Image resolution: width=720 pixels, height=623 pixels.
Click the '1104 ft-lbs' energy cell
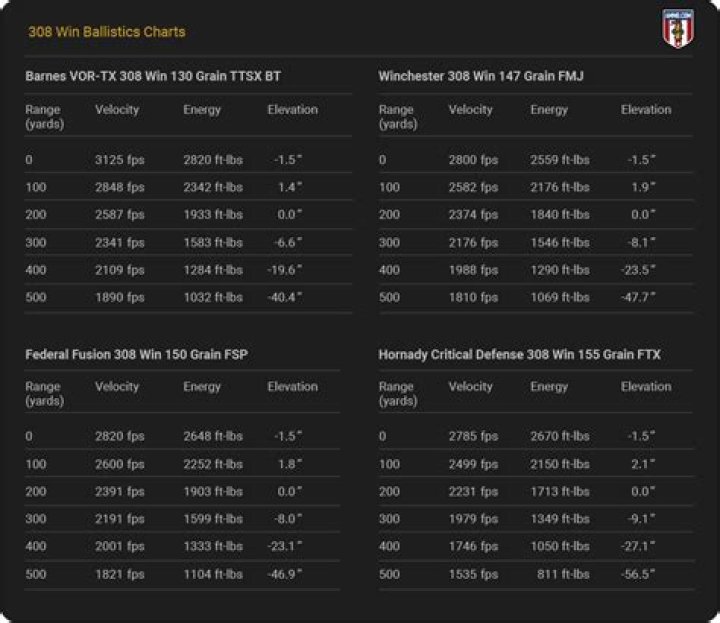[213, 574]
